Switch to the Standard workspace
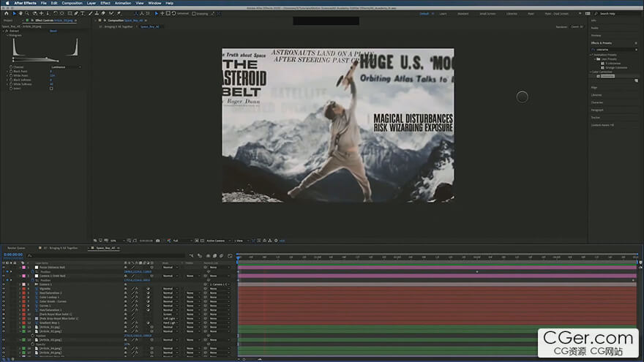The width and height of the screenshot is (644, 362). coord(463,14)
